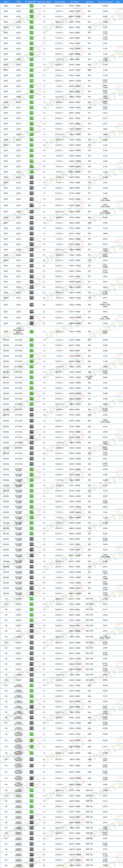Click SKODA make cell in Octavia 5E3 CJZB row
Image resolution: width=123 pixels, height=868 pixels.
pos(6,351)
